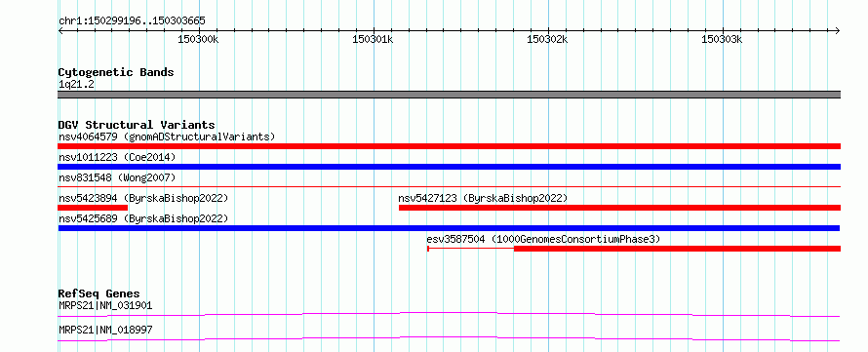Click the MRPS21|NM_018997 gene label
The image size is (868, 352).
click(x=105, y=331)
